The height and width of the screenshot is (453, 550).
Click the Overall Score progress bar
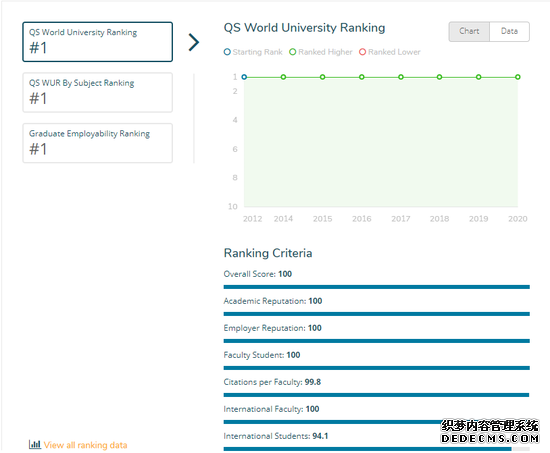pos(376,287)
